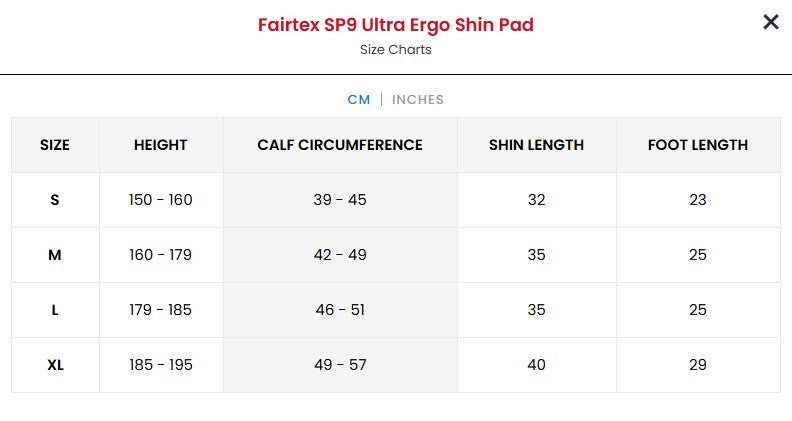Screen dimensions: 792x421
Task: Select the CALF CIRCUMFERENCE column header
Action: click(x=340, y=145)
